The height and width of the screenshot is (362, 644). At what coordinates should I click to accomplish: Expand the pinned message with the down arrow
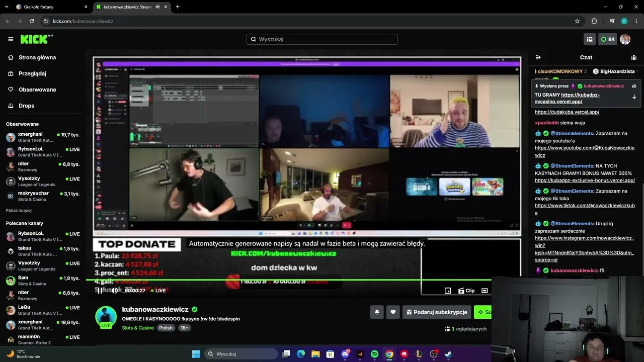tap(634, 97)
